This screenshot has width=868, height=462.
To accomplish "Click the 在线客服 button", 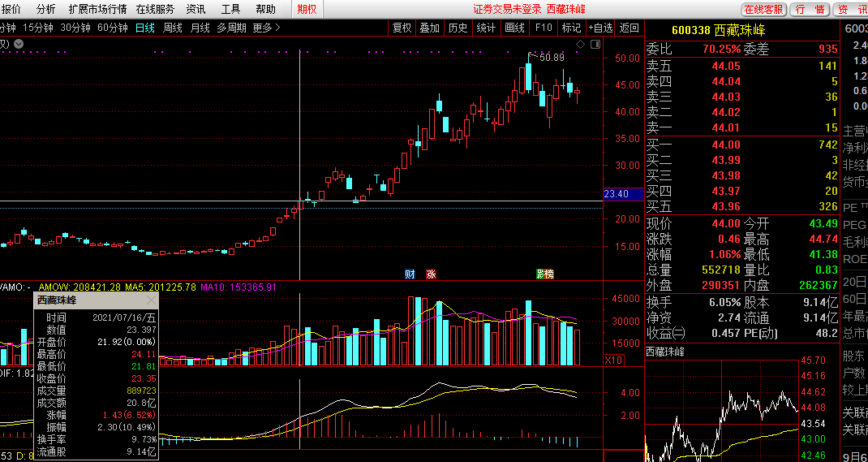I will click(764, 10).
